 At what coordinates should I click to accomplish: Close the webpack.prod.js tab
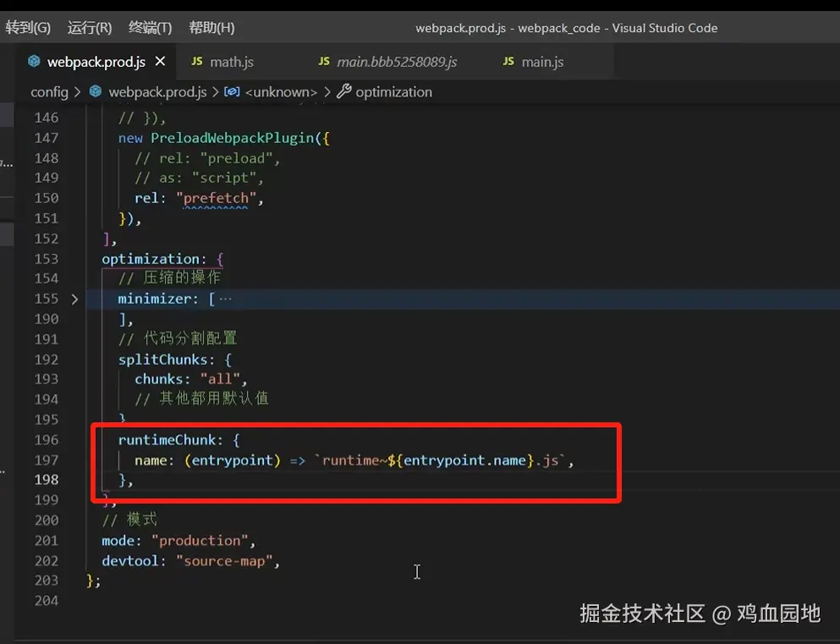[160, 62]
